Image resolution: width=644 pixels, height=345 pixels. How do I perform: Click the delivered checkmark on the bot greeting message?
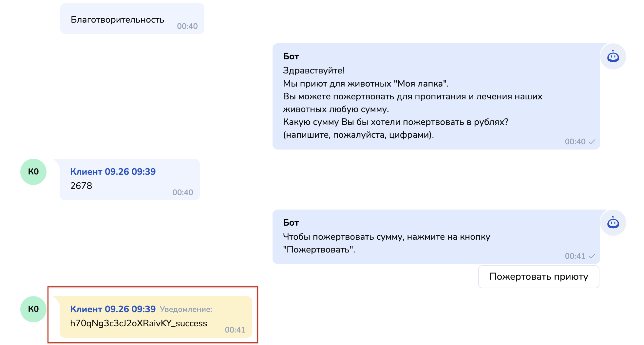pyautogui.click(x=592, y=142)
